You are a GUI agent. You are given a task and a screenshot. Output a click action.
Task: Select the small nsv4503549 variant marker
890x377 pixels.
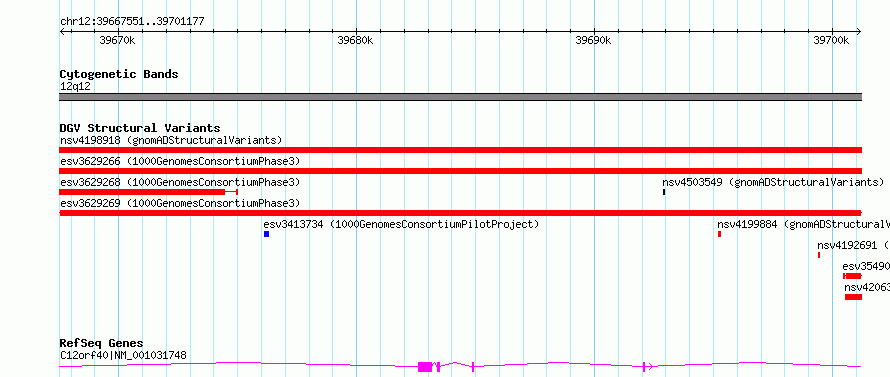click(664, 192)
